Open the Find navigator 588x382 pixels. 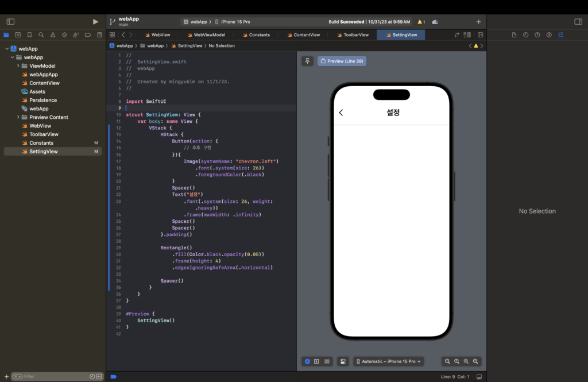tap(41, 35)
